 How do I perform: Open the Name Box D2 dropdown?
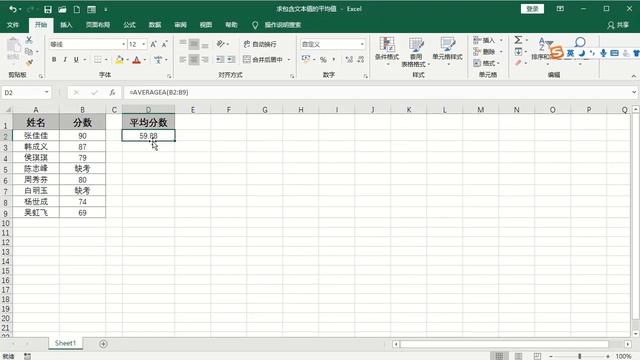coord(47,92)
